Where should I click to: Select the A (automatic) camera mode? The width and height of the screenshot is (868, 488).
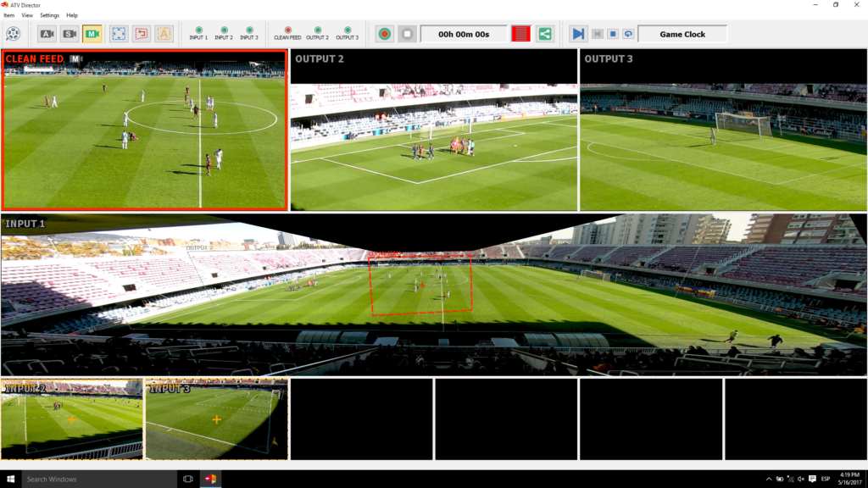click(47, 34)
